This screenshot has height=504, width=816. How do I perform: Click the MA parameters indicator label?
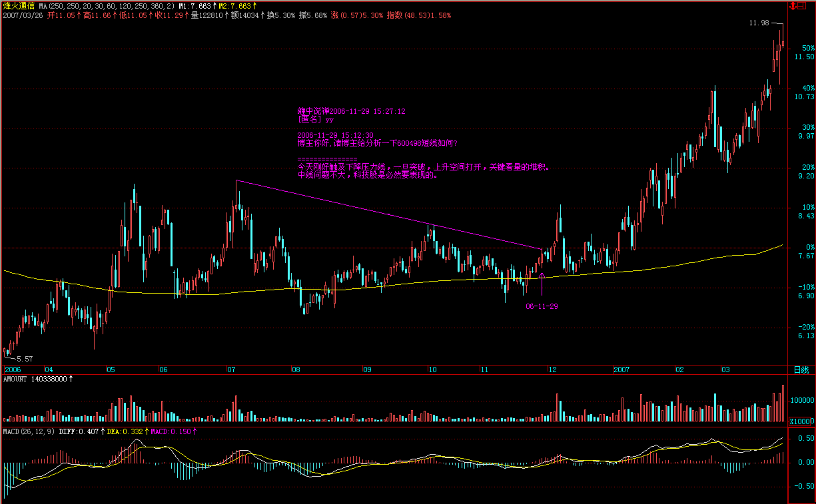click(x=107, y=5)
